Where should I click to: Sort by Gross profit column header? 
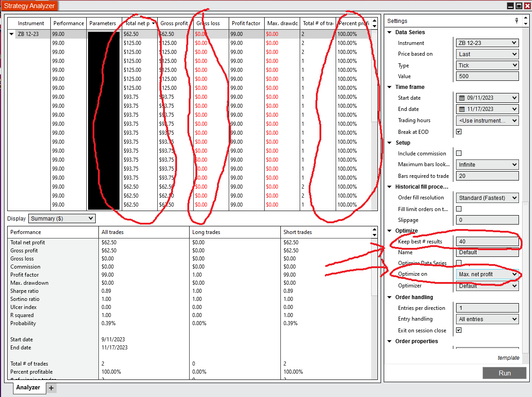pos(175,23)
